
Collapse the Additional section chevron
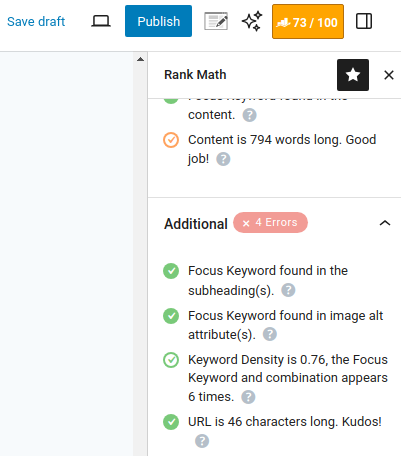pyautogui.click(x=385, y=223)
